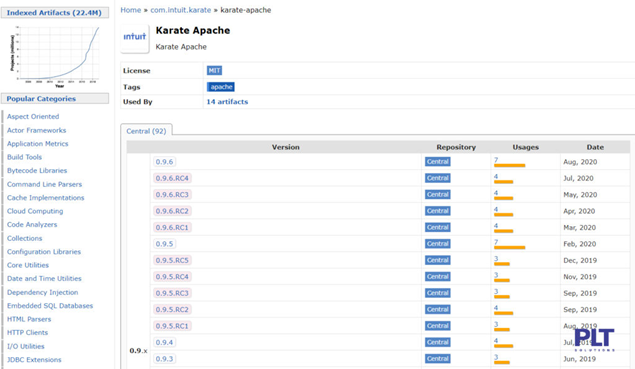Image resolution: width=635 pixels, height=369 pixels.
Task: Click Indexed Artifacts (22.4M) header
Action: [x=55, y=13]
